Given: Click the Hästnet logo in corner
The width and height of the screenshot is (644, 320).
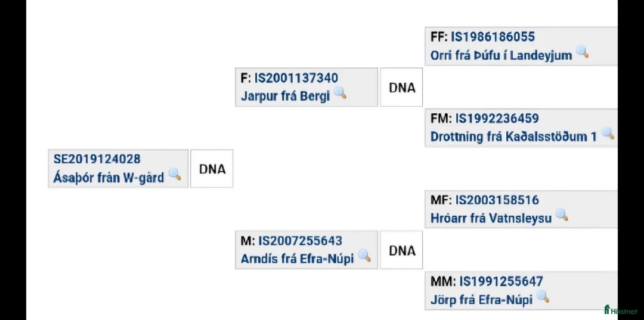Looking at the screenshot, I should [621, 310].
